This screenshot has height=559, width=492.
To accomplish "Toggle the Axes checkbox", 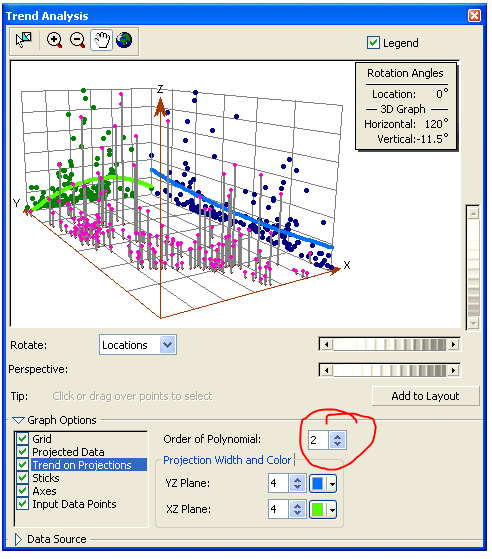I will point(22,491).
